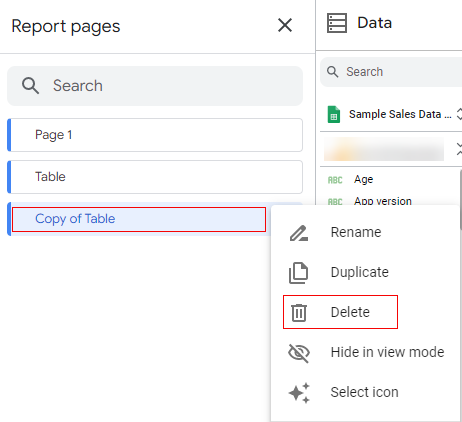Expand the Sample Sales Data source arrows

click(459, 114)
